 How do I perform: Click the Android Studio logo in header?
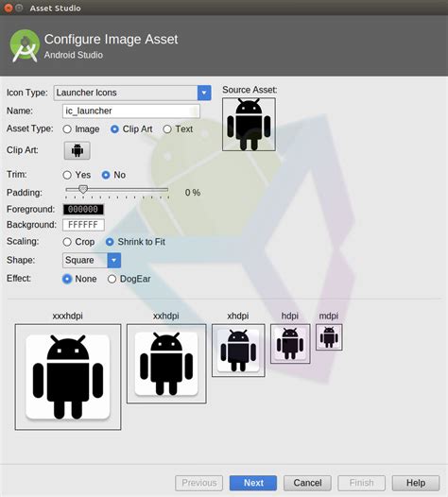coord(25,46)
